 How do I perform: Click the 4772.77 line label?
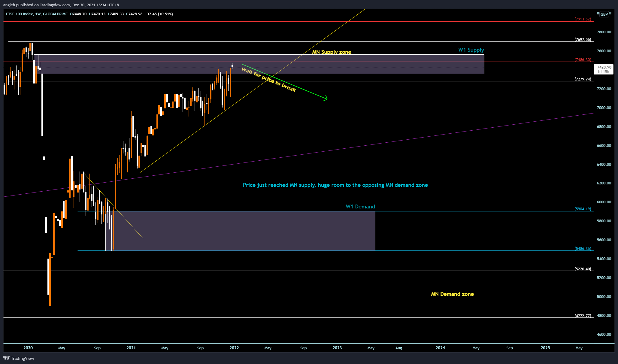pyautogui.click(x=583, y=316)
